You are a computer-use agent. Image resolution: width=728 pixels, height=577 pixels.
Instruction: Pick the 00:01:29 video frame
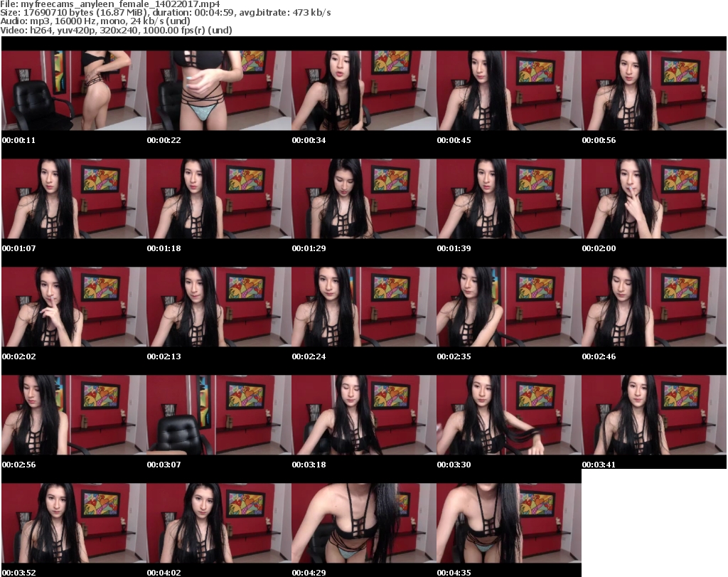(x=363, y=198)
